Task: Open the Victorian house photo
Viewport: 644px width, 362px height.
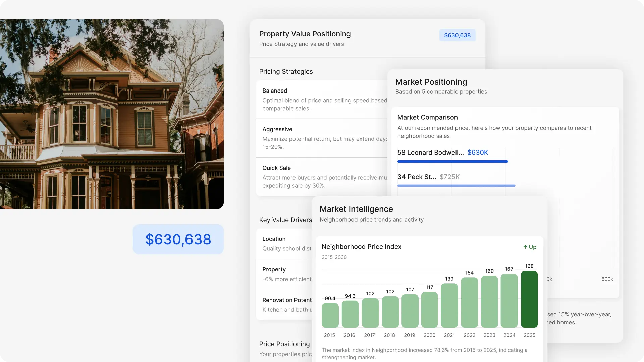Action: (112, 114)
